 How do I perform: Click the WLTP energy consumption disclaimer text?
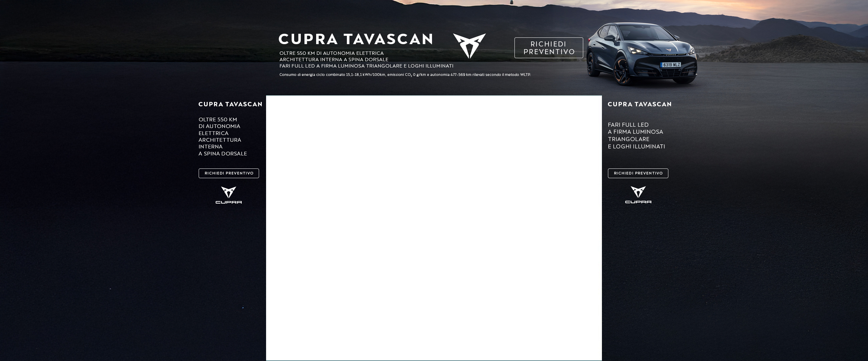click(x=404, y=75)
